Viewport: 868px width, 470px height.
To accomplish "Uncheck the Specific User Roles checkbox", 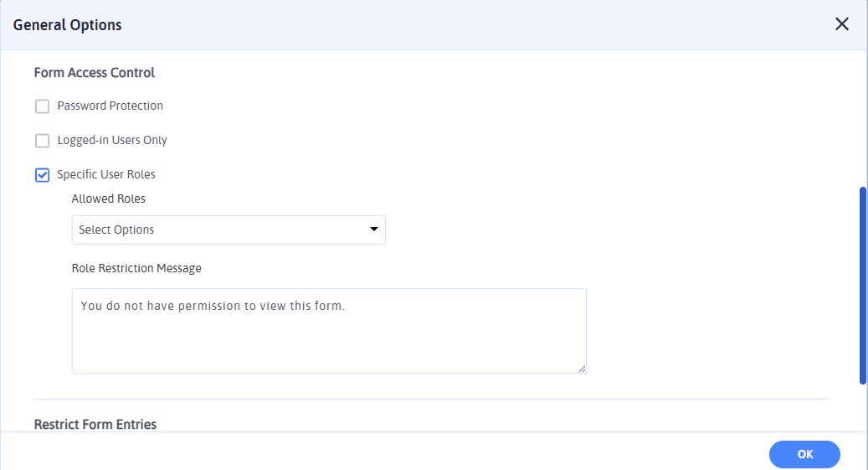I will [x=43, y=175].
